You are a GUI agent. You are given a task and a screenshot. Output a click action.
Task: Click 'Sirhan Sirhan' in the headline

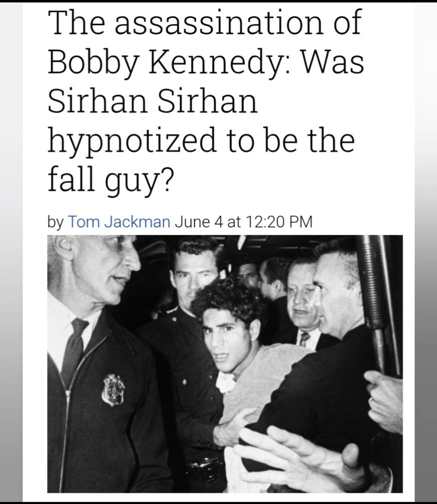pos(153,102)
